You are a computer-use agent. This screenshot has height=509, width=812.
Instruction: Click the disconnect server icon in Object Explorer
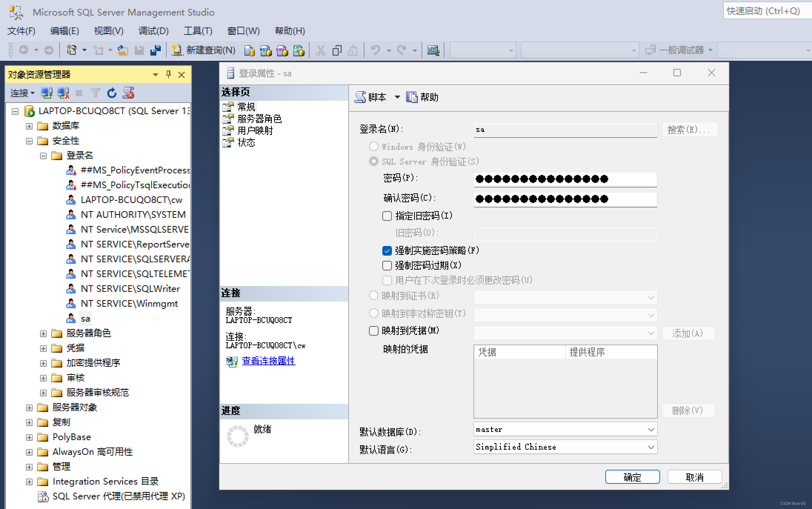[x=63, y=93]
